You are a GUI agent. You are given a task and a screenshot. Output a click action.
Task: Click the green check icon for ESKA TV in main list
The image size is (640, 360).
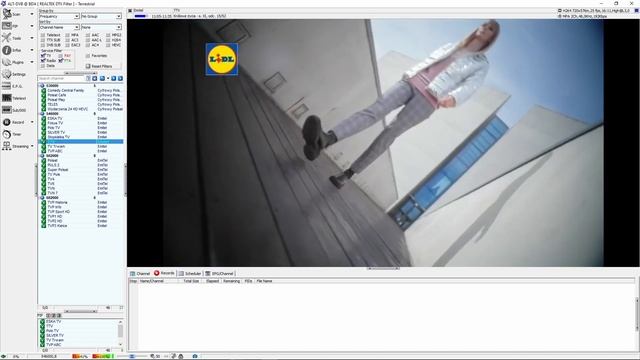pyautogui.click(x=43, y=118)
